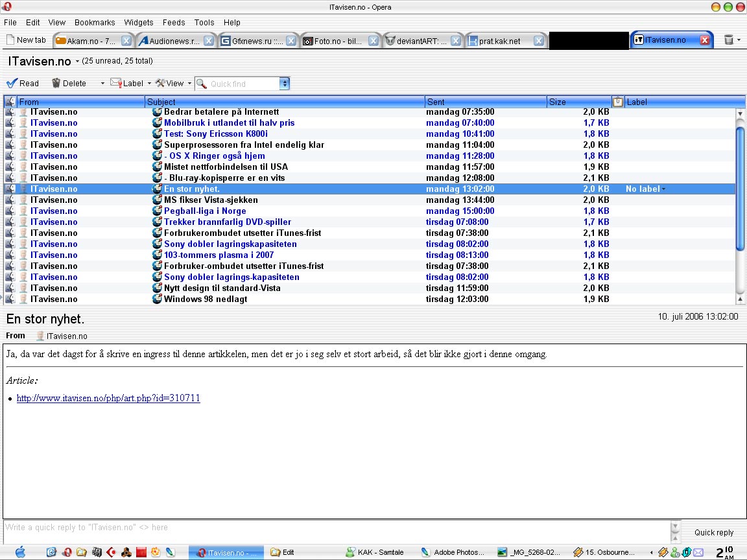Image resolution: width=747 pixels, height=560 pixels.
Task: Open the Label dropdown in toolbar
Action: pyautogui.click(x=130, y=84)
